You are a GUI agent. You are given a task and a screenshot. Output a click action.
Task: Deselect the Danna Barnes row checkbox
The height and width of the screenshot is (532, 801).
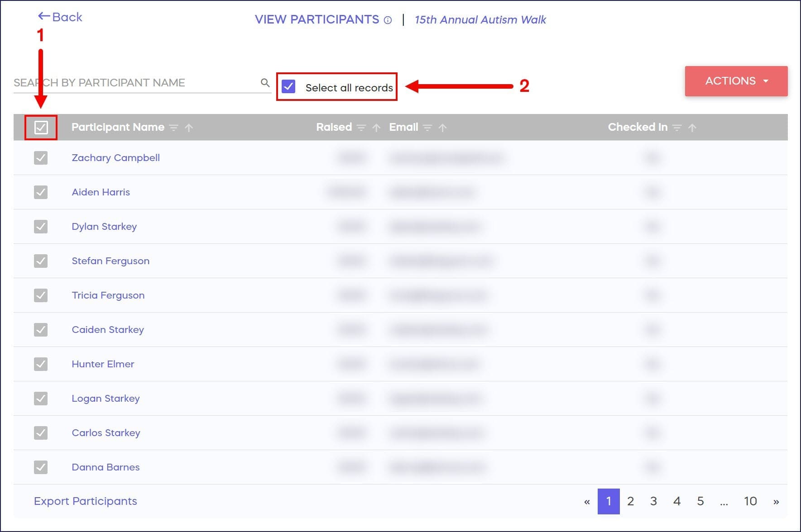tap(41, 467)
